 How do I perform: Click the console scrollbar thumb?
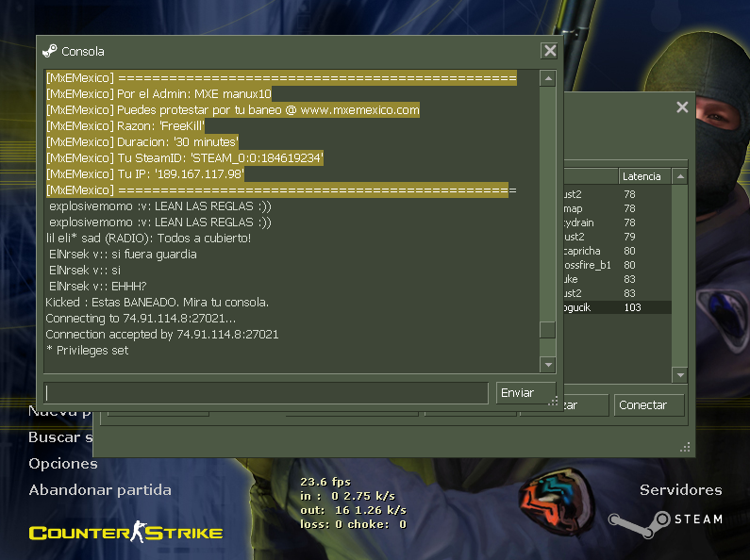pos(548,330)
